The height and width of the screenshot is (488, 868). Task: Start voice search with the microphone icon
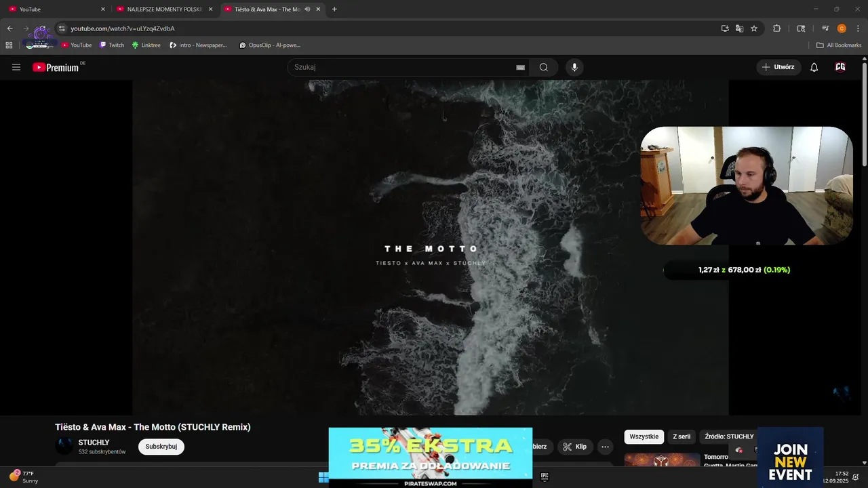[574, 67]
